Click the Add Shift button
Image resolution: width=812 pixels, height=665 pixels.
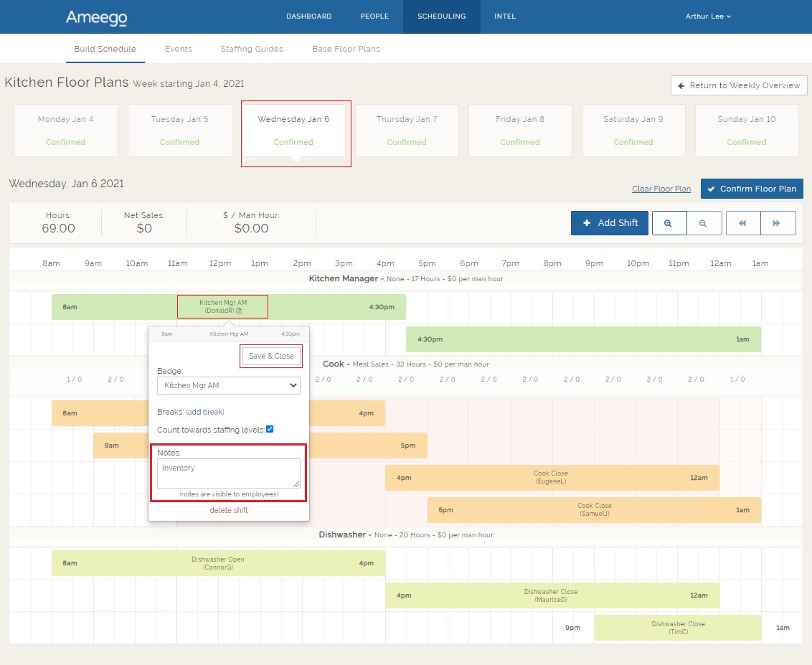pos(610,223)
